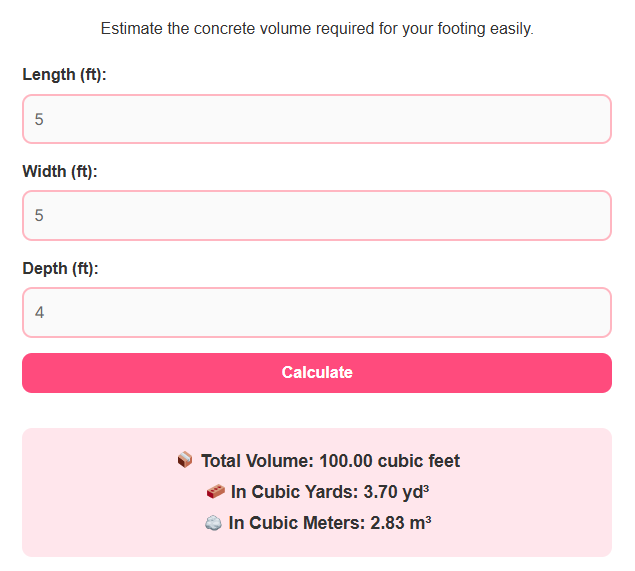Click the "Width (ft):" label
Screen dimensions: 635x571
[60, 171]
